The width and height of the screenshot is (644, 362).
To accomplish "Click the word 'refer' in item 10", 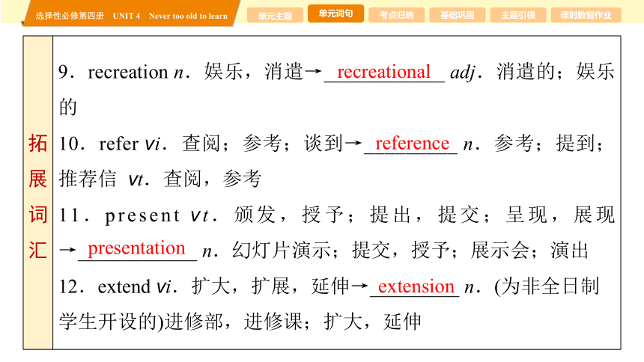I will tap(119, 144).
